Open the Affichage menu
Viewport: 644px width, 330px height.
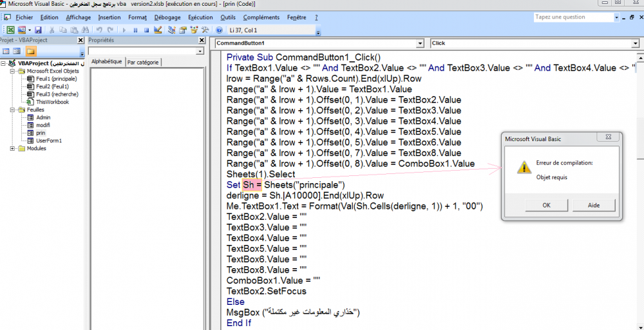pyautogui.click(x=79, y=17)
